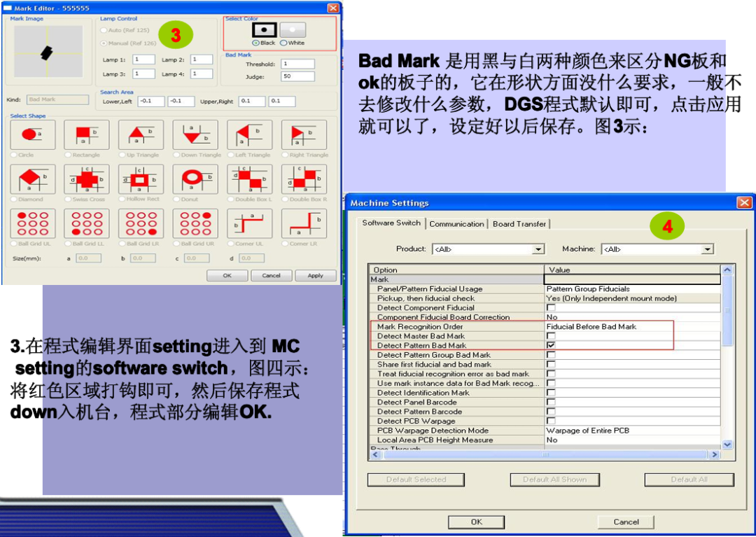The height and width of the screenshot is (537, 756).
Task: Select the White radio button
Action: (283, 43)
